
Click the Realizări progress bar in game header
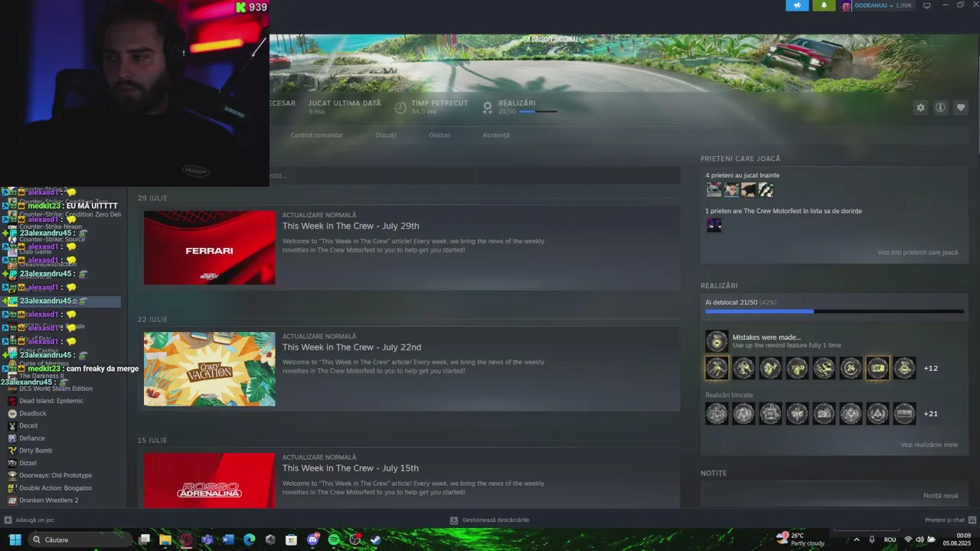pyautogui.click(x=538, y=112)
